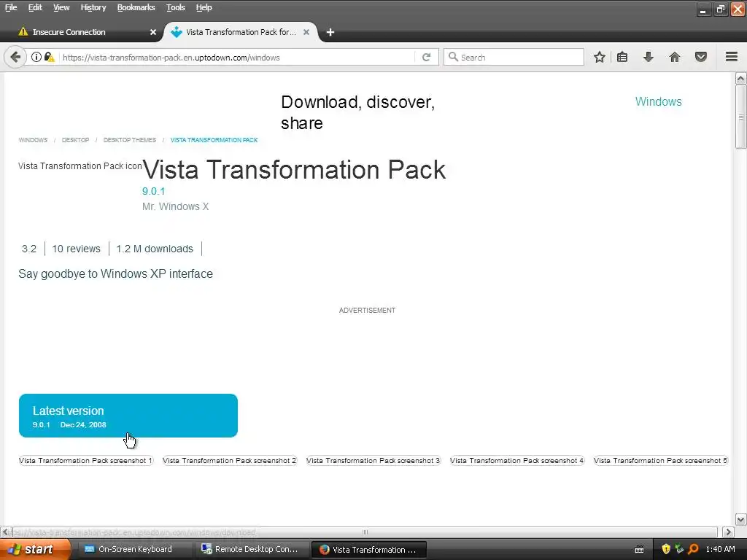Click the Latest version download button
The image size is (747, 560).
click(128, 415)
